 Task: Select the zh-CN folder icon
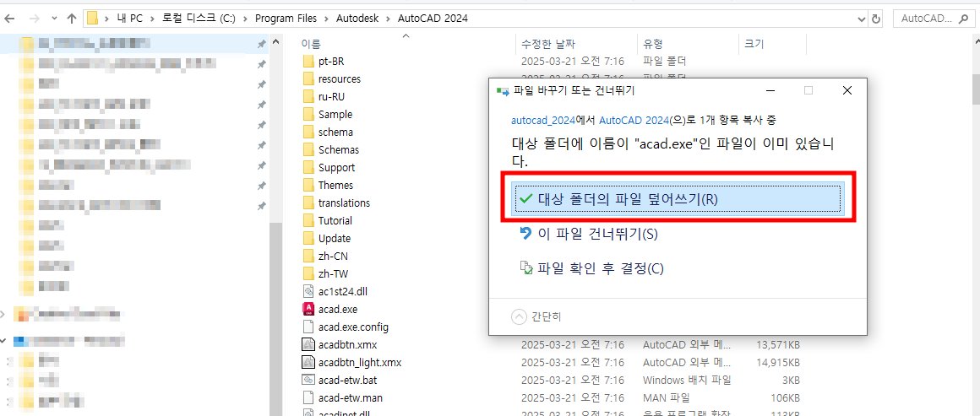click(308, 256)
